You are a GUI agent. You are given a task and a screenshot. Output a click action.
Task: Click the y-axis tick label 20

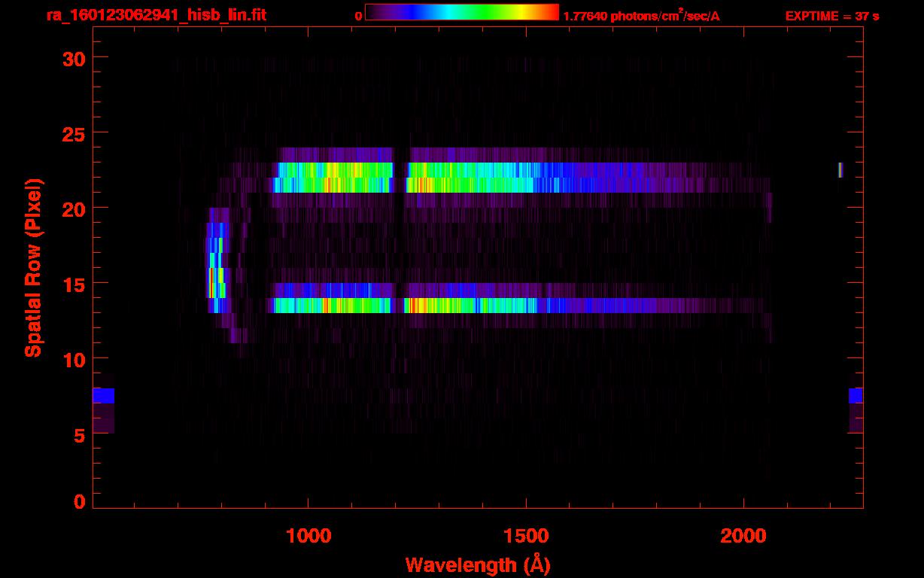click(x=74, y=208)
